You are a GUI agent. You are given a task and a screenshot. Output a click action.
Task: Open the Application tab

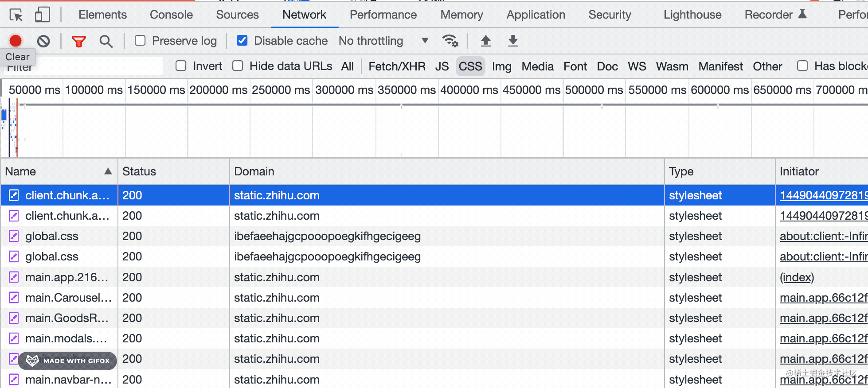coord(536,15)
